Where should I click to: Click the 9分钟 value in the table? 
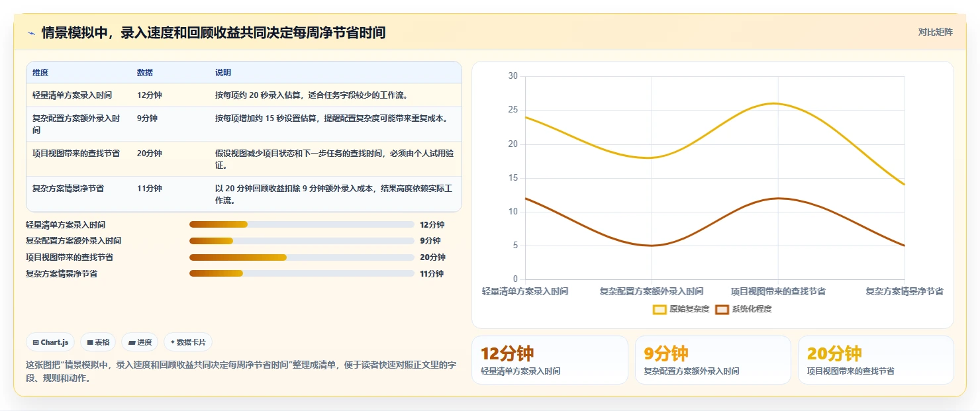coord(147,118)
